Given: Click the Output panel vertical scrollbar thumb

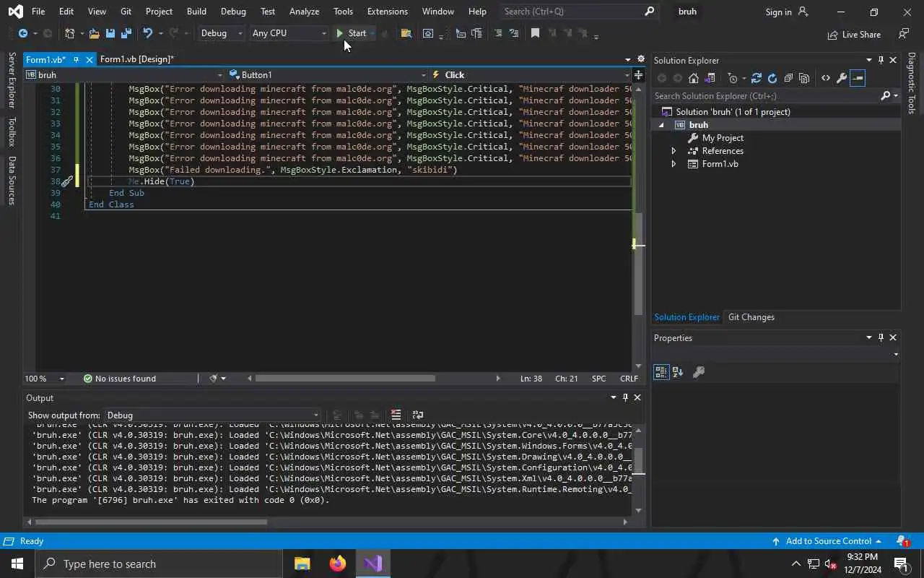Looking at the screenshot, I should pos(637,460).
